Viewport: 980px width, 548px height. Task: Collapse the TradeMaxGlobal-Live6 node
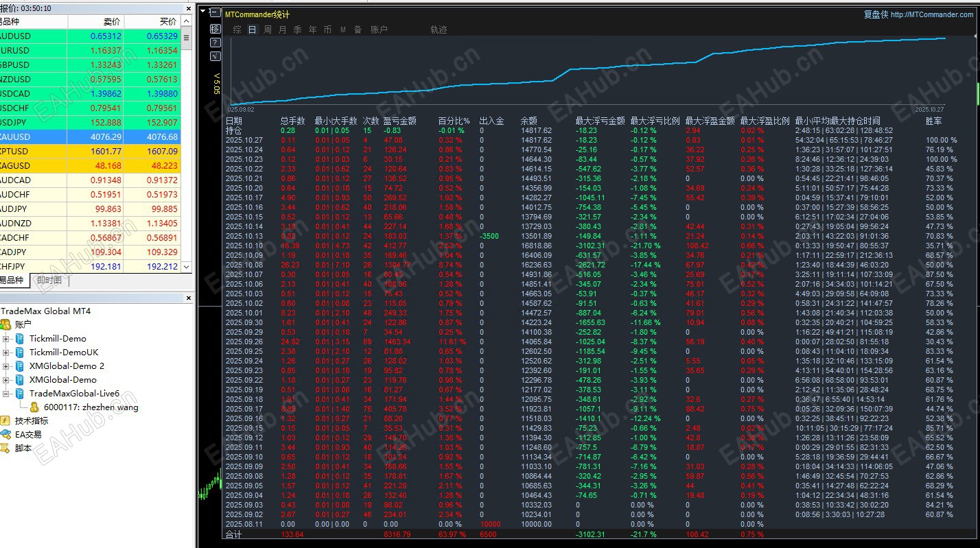point(6,394)
